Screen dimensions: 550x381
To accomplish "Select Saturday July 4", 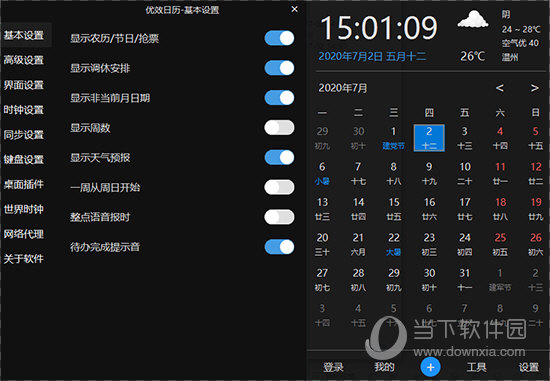I will (x=500, y=138).
